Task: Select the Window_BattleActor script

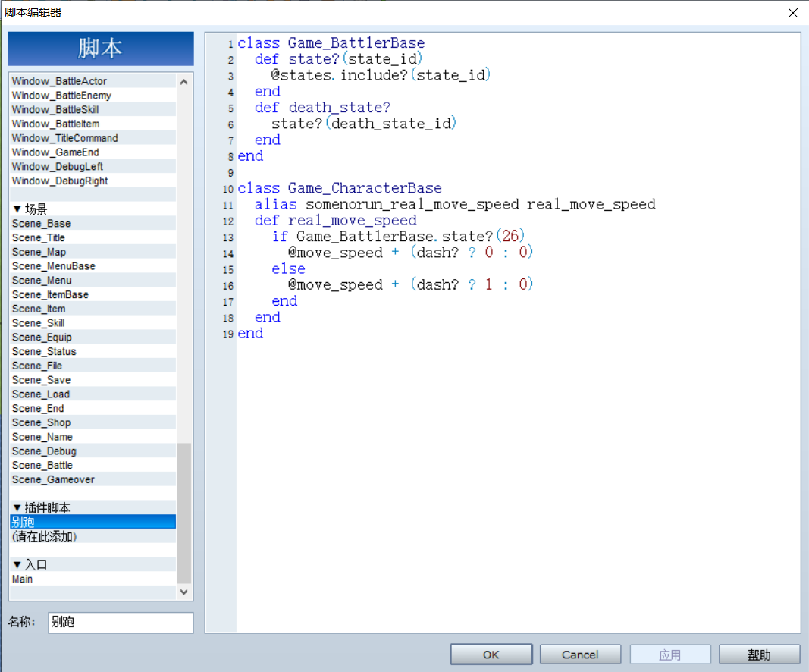Action: click(93, 81)
